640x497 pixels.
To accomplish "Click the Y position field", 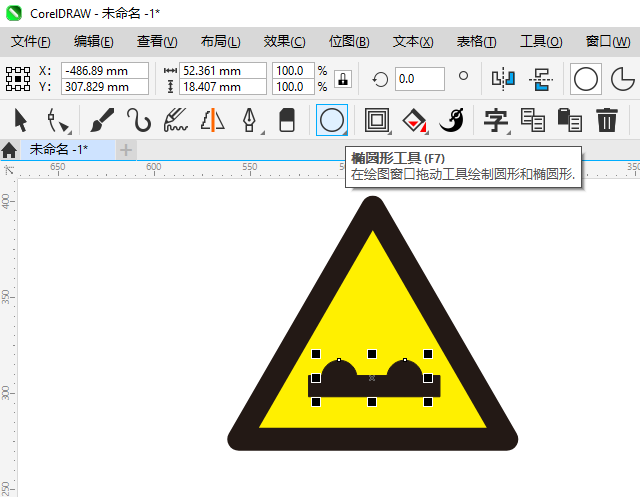I will pos(104,87).
